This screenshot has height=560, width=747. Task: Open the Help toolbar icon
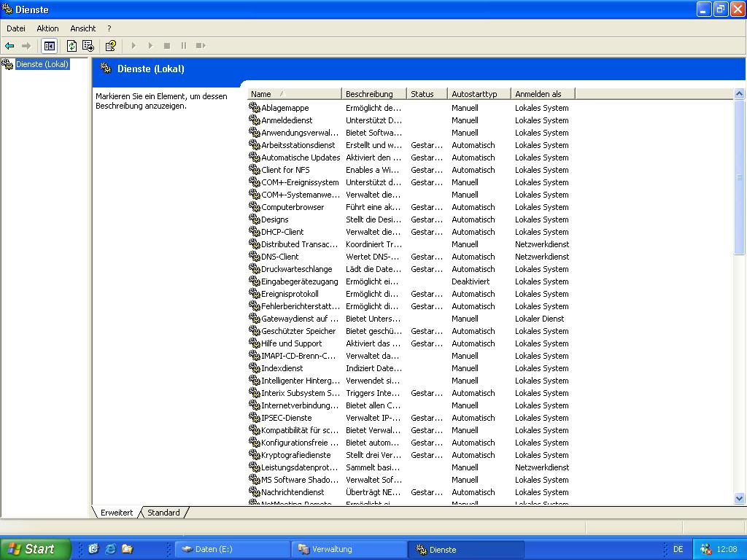coord(111,46)
